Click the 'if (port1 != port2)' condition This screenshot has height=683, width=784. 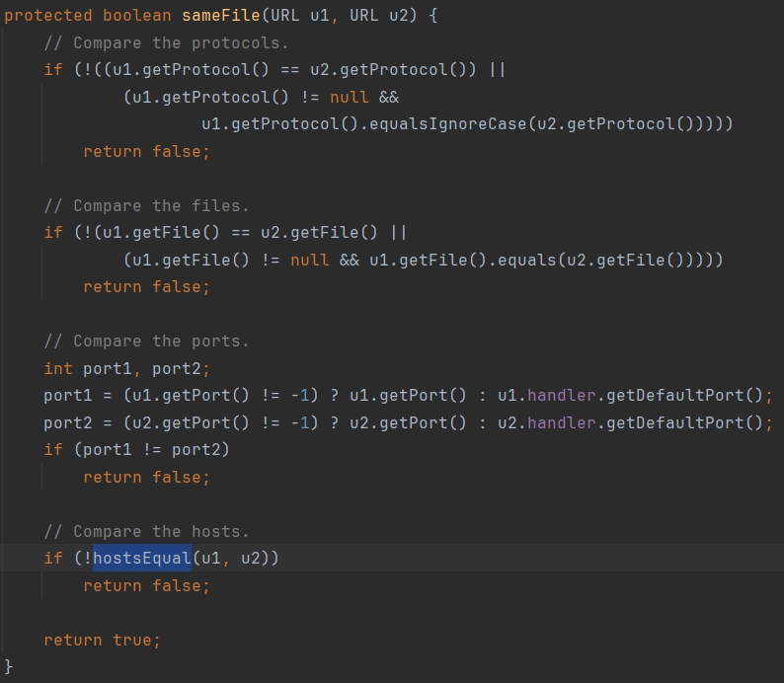coord(136,450)
